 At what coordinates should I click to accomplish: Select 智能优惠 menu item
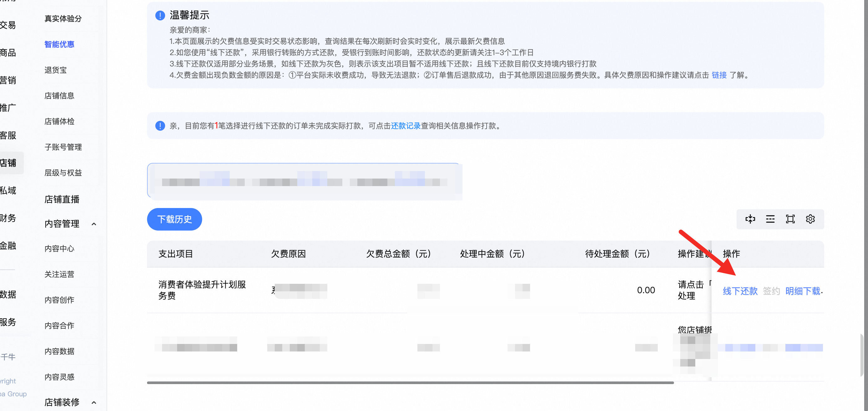[x=59, y=44]
